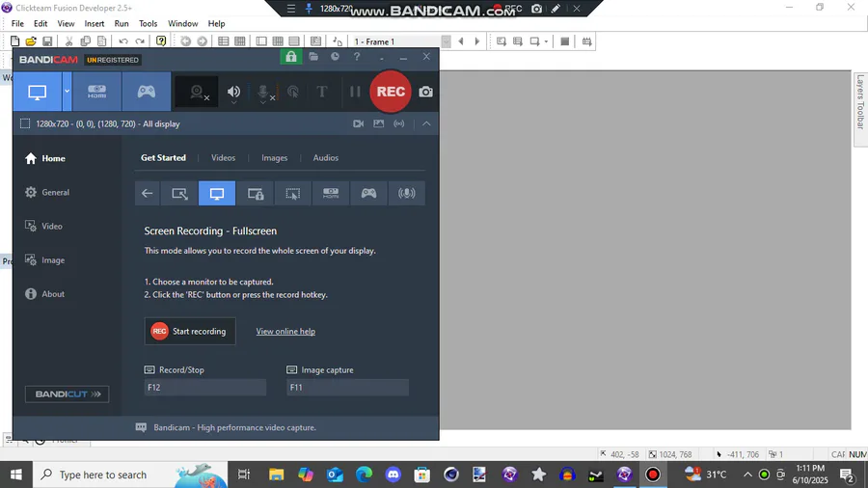This screenshot has width=868, height=488.
Task: Open hamburger menu in Bandicam top bar
Action: [291, 9]
